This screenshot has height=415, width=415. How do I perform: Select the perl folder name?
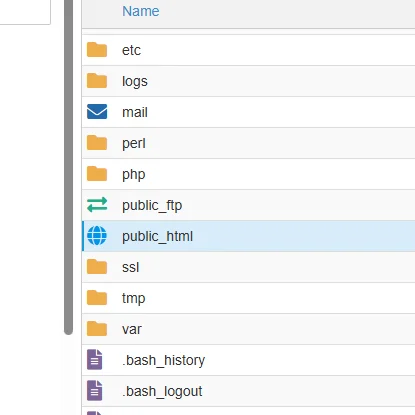[x=134, y=143]
